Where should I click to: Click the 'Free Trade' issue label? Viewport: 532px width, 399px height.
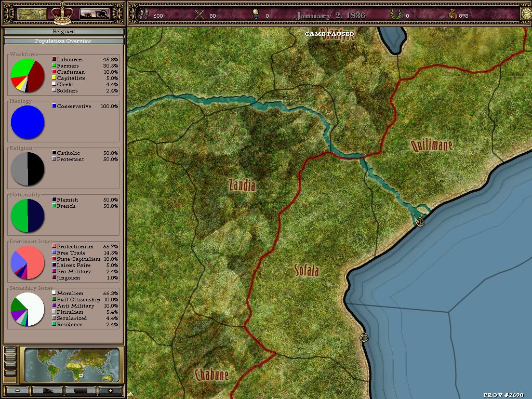71,253
